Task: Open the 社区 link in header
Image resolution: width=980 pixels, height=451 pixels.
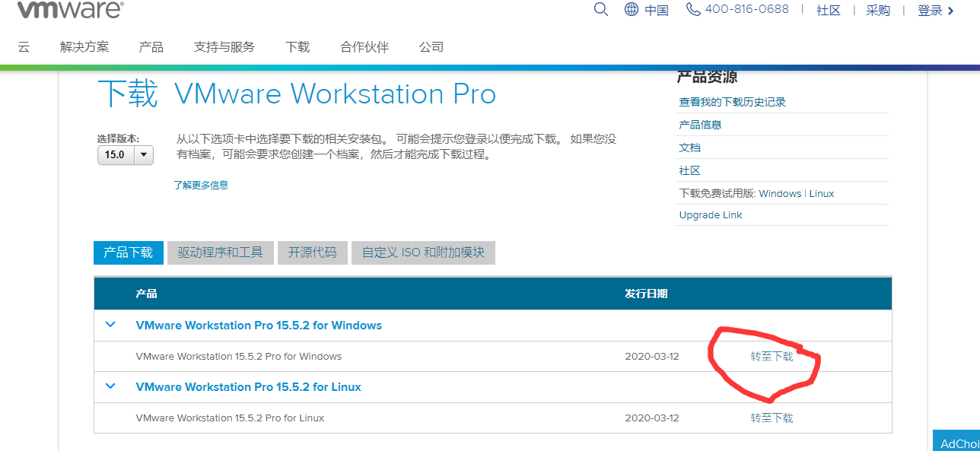Action: pos(829,10)
